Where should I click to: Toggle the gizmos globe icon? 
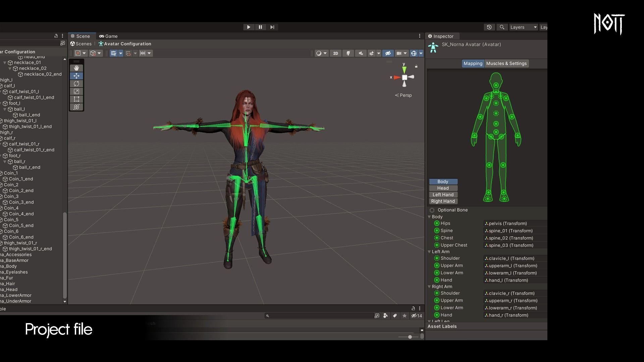pos(414,53)
